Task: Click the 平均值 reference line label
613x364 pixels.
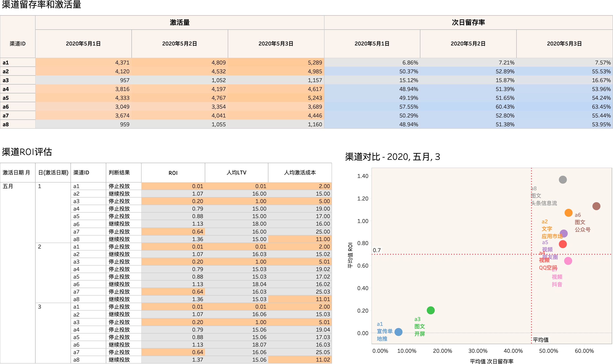Action: pyautogui.click(x=540, y=339)
